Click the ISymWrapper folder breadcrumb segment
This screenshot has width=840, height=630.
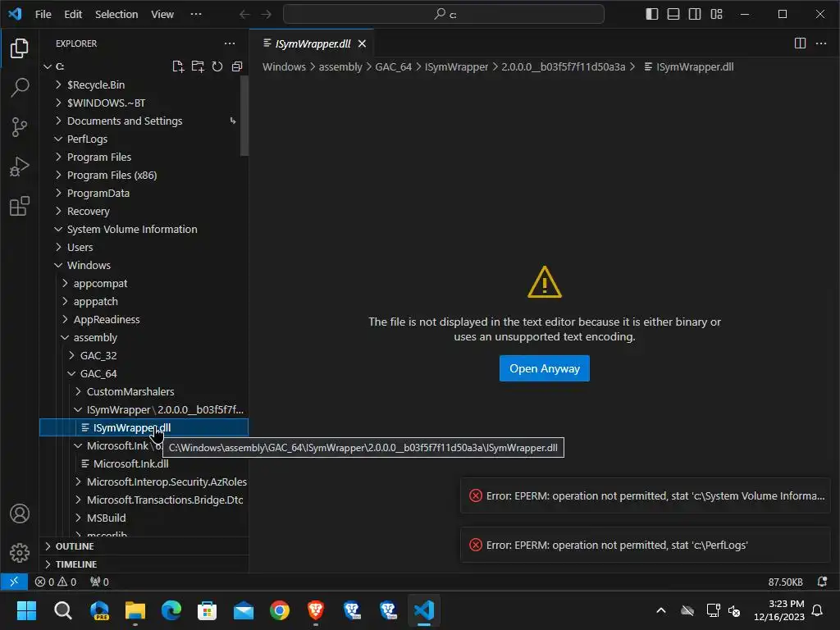click(x=456, y=67)
